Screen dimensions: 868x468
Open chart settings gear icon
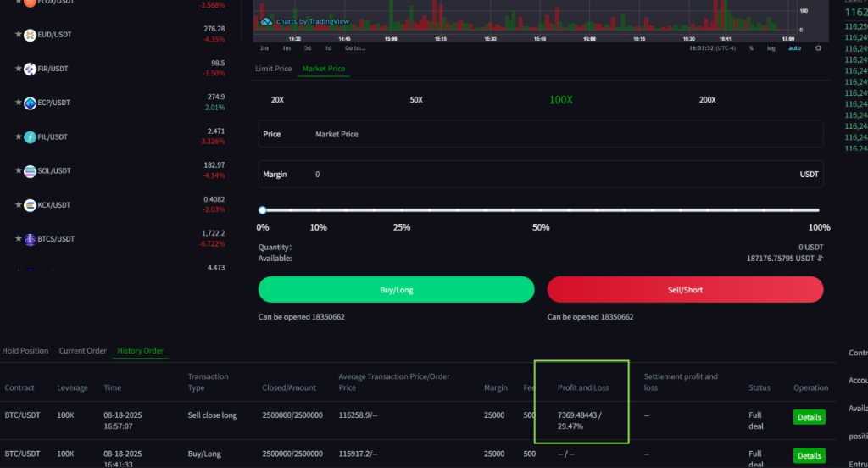coord(818,48)
